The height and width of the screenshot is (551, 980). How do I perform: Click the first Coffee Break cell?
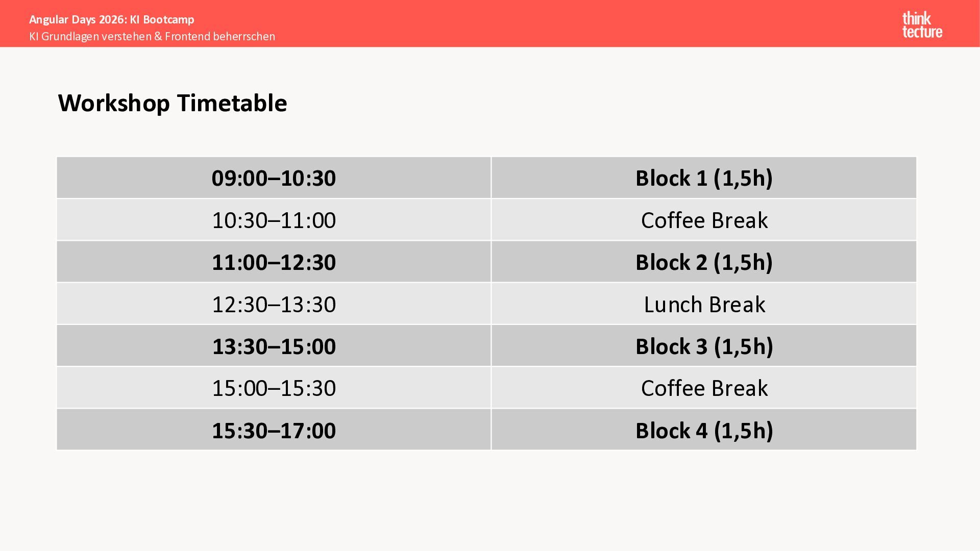click(x=704, y=220)
